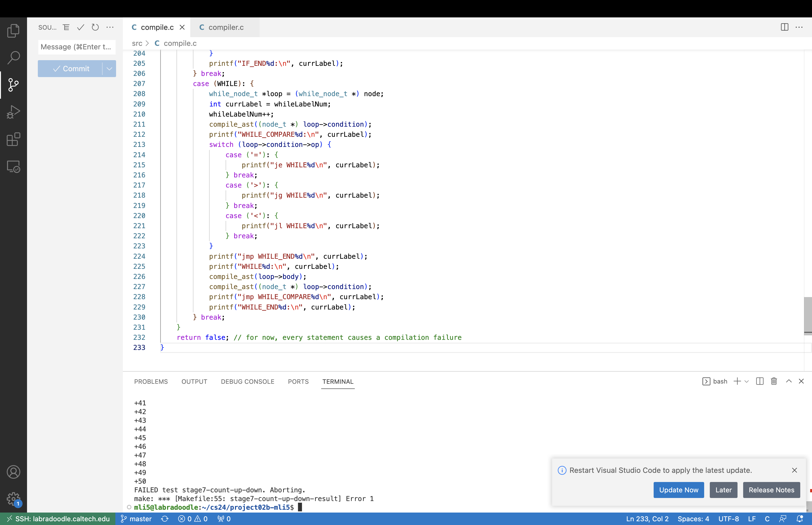812x525 pixels.
Task: Open the Explorer view in activity bar
Action: pos(13,31)
